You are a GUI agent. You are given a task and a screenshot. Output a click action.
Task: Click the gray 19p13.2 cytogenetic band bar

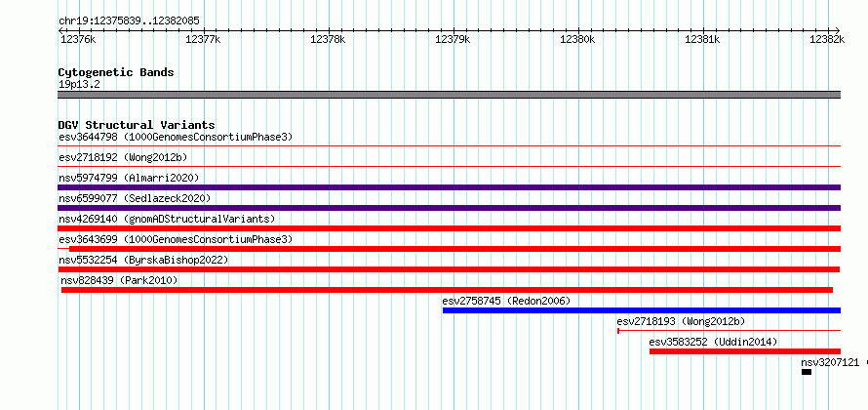coord(449,95)
